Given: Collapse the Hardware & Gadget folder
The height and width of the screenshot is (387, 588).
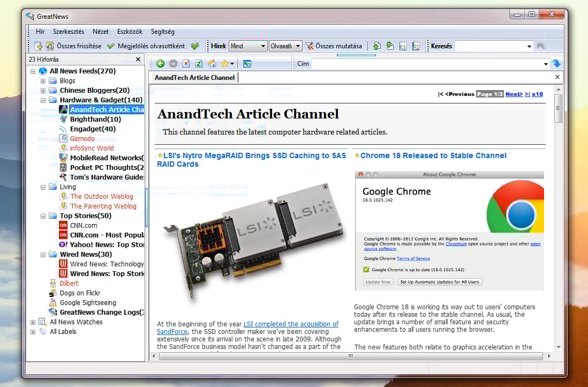Looking at the screenshot, I should [x=43, y=100].
